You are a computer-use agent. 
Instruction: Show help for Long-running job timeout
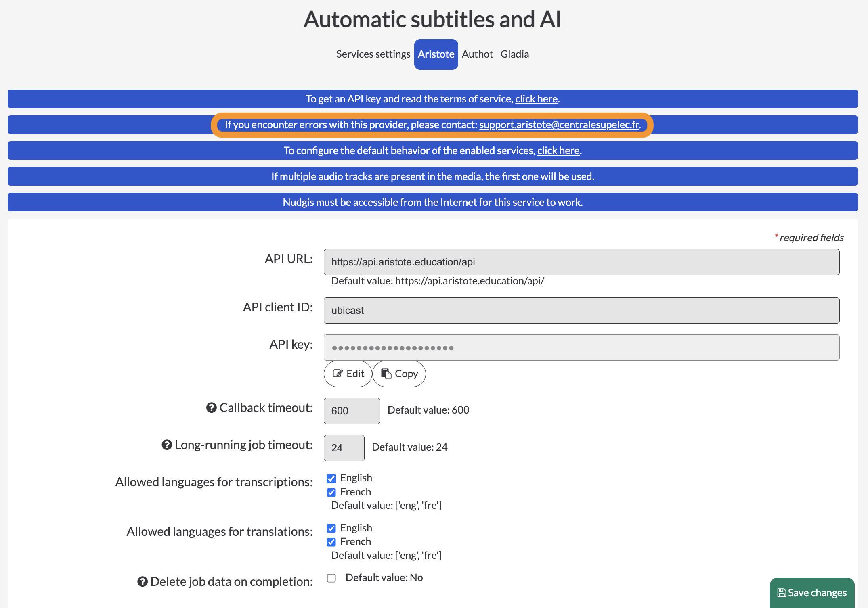pyautogui.click(x=167, y=445)
